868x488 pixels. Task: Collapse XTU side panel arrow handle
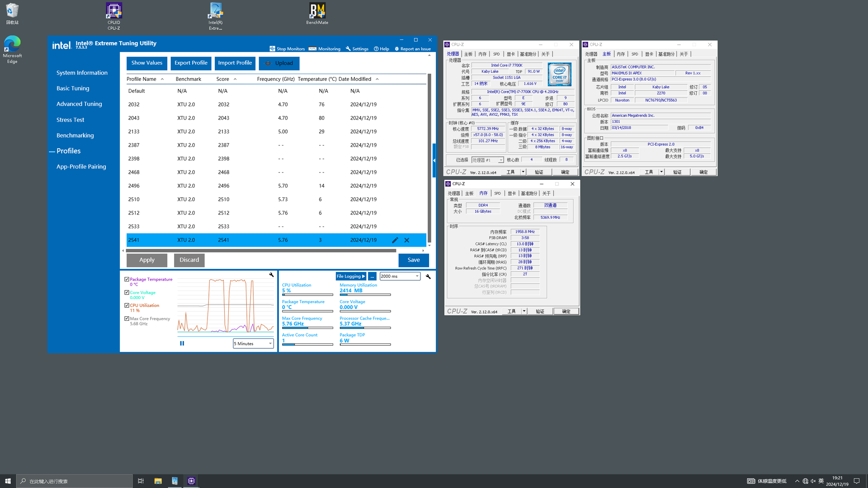coord(434,160)
